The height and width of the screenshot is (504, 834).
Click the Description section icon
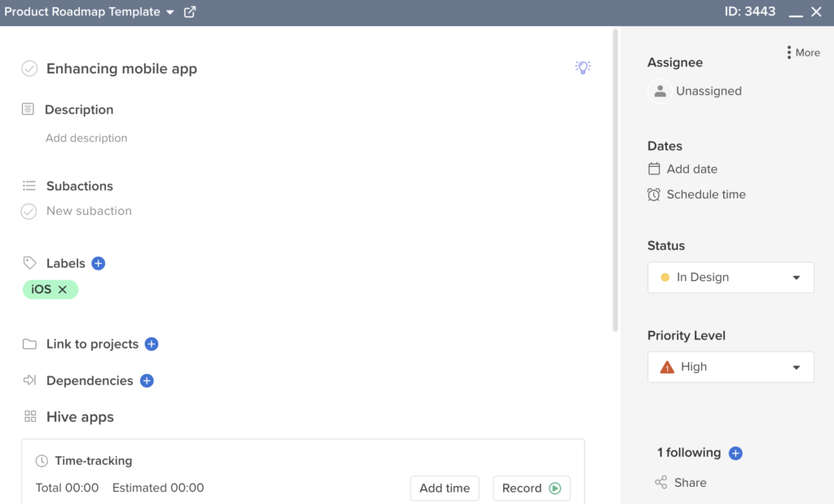pyautogui.click(x=28, y=109)
